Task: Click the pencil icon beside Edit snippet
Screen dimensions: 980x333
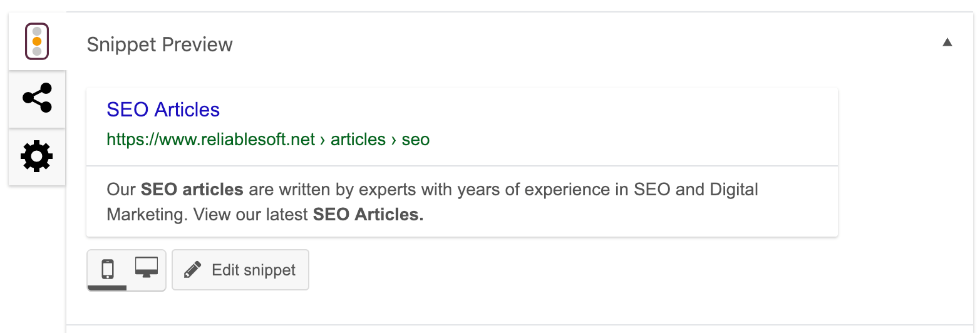Action: tap(192, 270)
